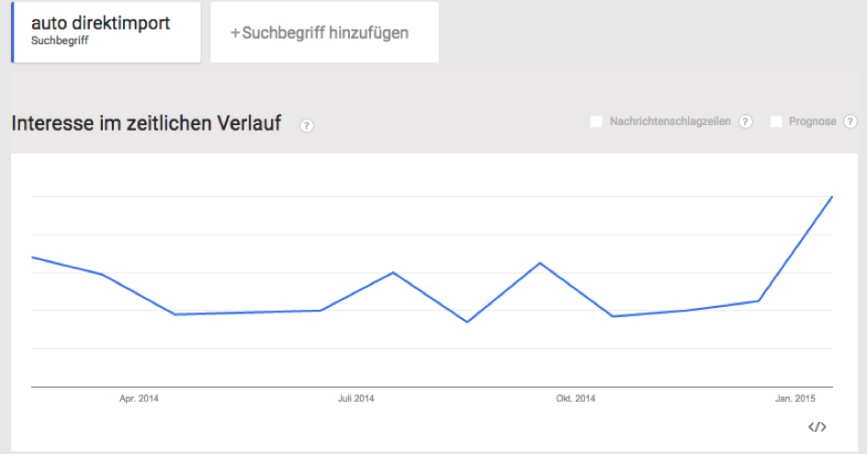
Task: Select the Juli 2014 axis label
Action: click(356, 399)
